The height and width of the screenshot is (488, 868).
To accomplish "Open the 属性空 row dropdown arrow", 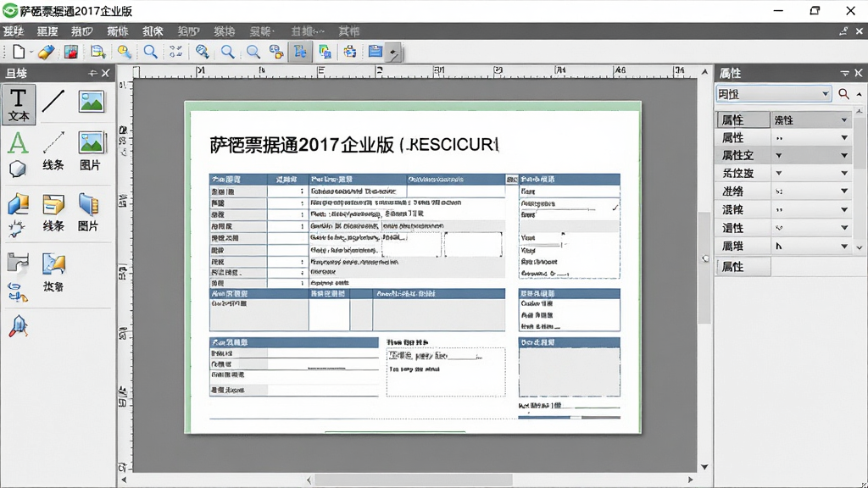I will tap(844, 156).
